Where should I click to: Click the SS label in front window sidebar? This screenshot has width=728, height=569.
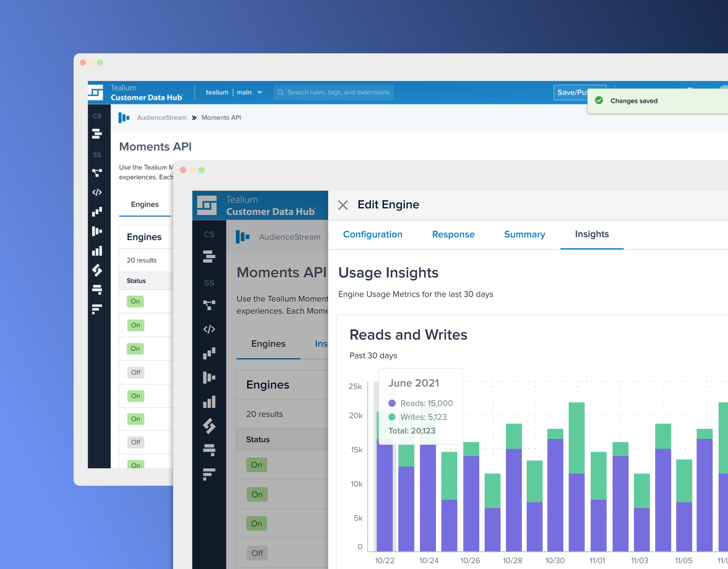(x=209, y=283)
